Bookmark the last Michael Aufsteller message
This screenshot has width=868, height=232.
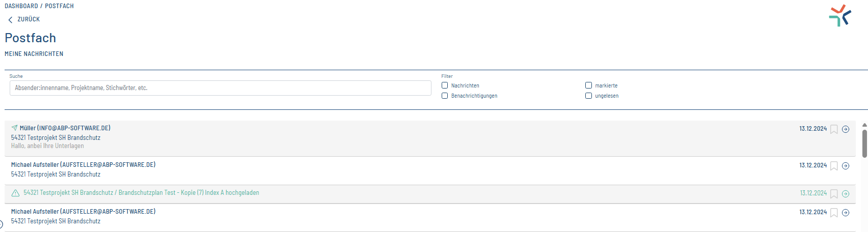click(x=834, y=213)
